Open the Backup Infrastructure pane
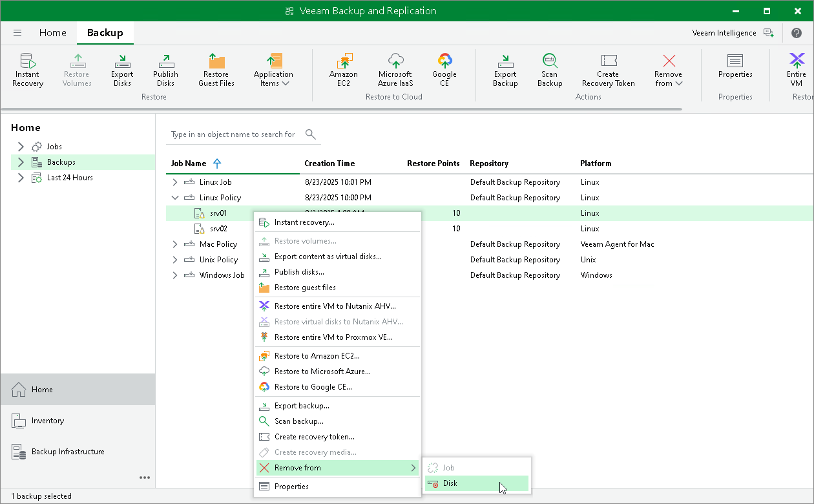This screenshot has height=504, width=814. [x=78, y=452]
